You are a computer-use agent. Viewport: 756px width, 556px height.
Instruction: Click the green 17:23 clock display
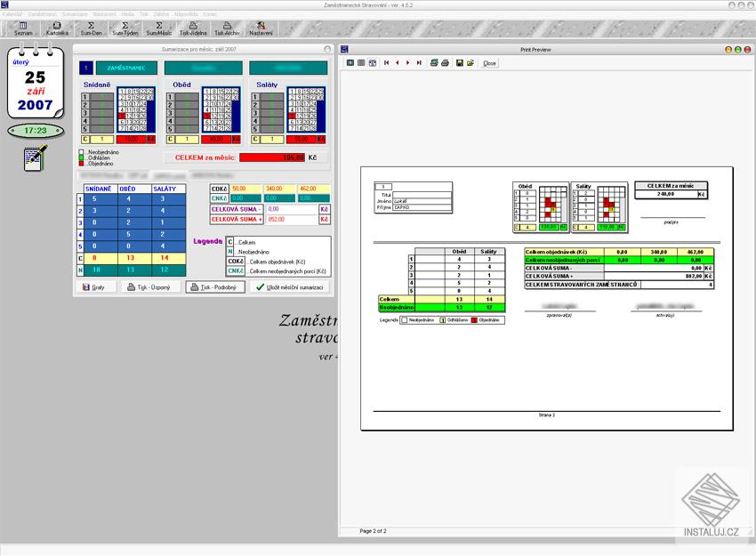36,131
